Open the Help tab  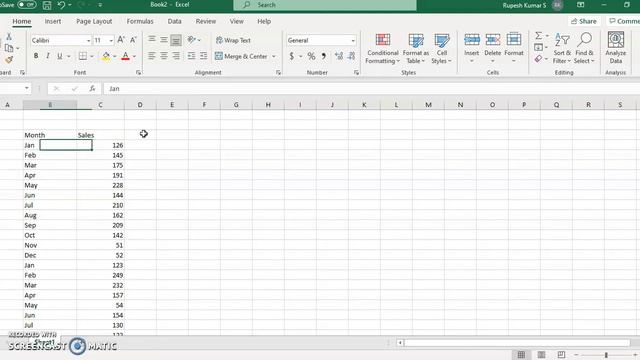pos(264,21)
